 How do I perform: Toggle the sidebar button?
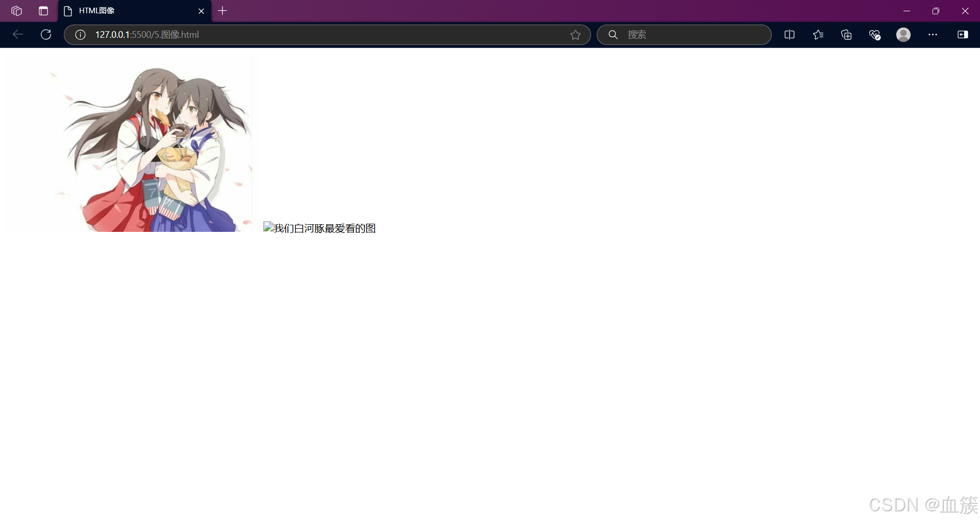pyautogui.click(x=963, y=35)
